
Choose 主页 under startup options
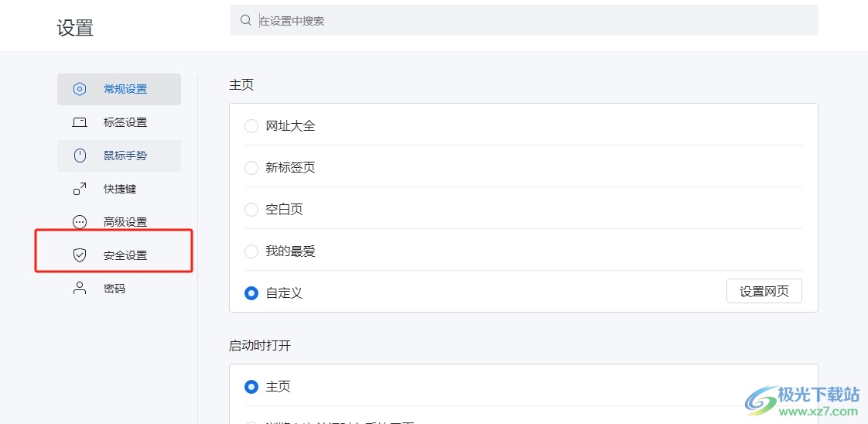tap(251, 386)
